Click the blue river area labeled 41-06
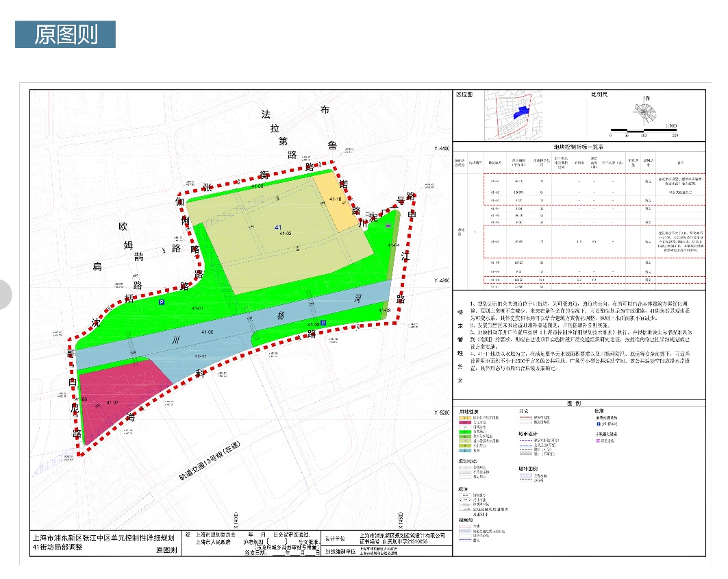 coord(205,332)
